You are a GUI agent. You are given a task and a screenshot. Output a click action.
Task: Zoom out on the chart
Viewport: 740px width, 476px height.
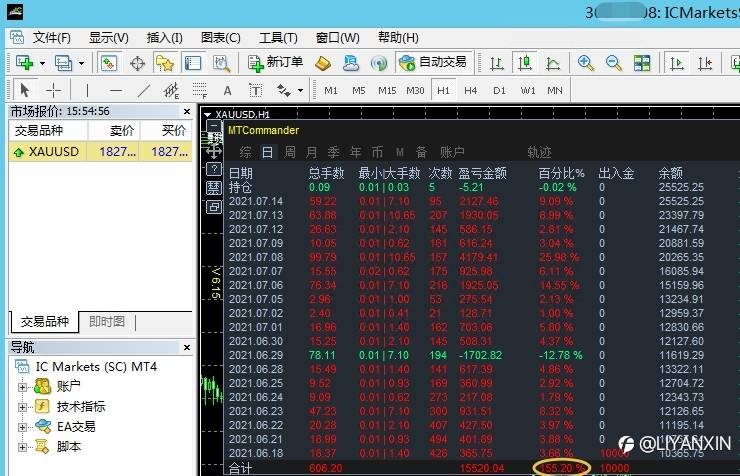pos(614,63)
